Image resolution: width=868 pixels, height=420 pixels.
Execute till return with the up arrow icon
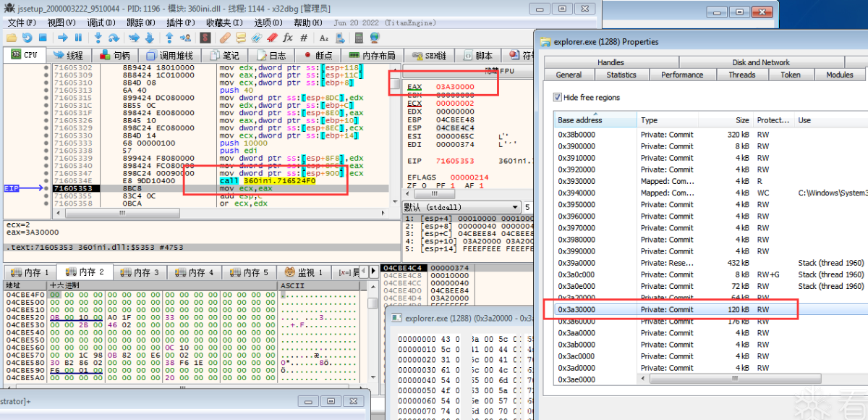[x=169, y=38]
